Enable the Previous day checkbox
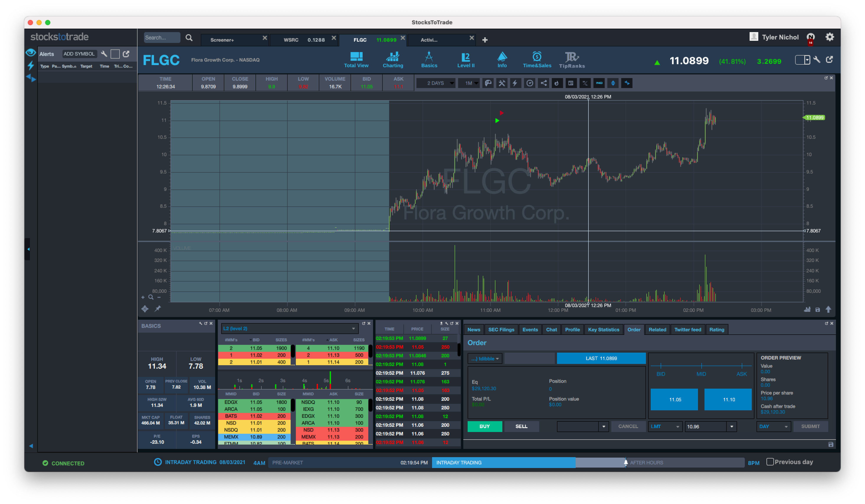 770,462
